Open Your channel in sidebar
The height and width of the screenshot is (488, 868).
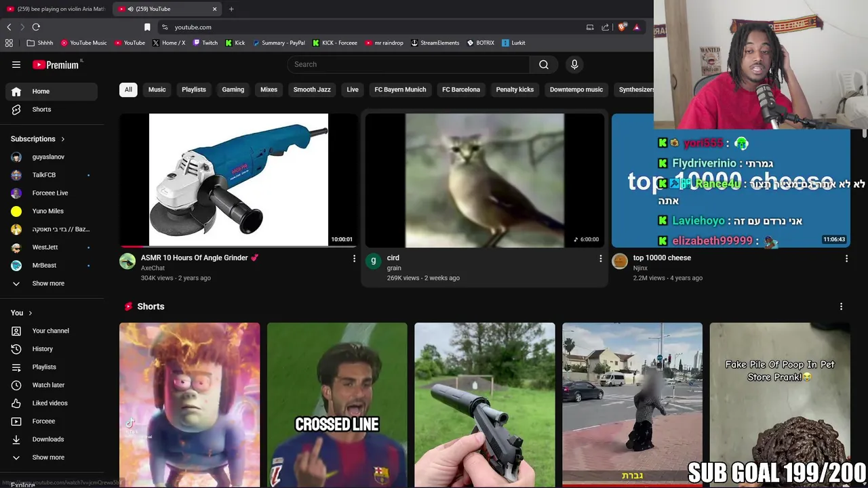tap(52, 331)
